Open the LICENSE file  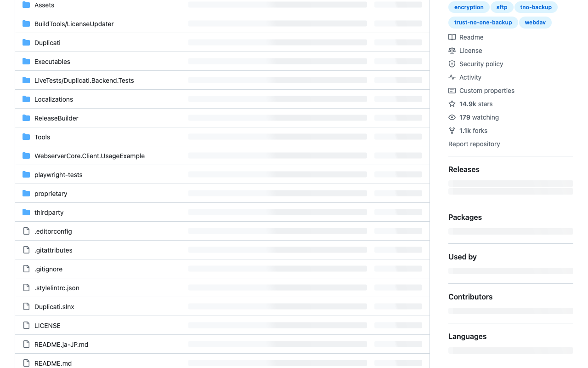(47, 326)
